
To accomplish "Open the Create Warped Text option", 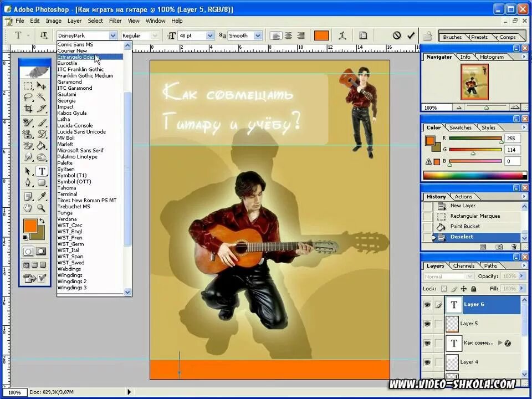I will click(x=342, y=35).
